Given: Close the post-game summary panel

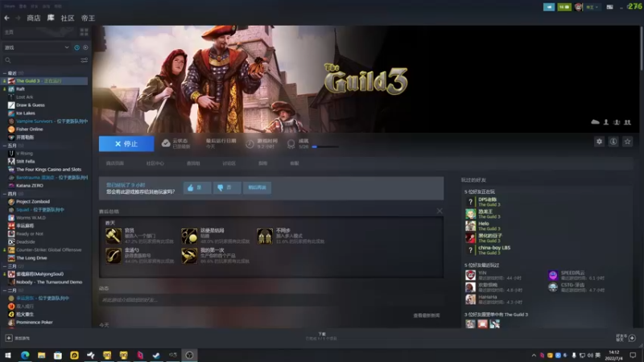Looking at the screenshot, I should (440, 211).
